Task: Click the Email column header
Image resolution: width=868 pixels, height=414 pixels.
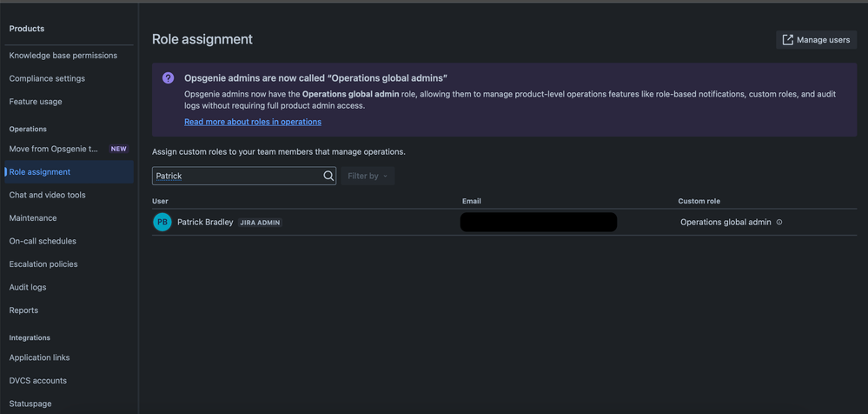Action: click(x=472, y=201)
